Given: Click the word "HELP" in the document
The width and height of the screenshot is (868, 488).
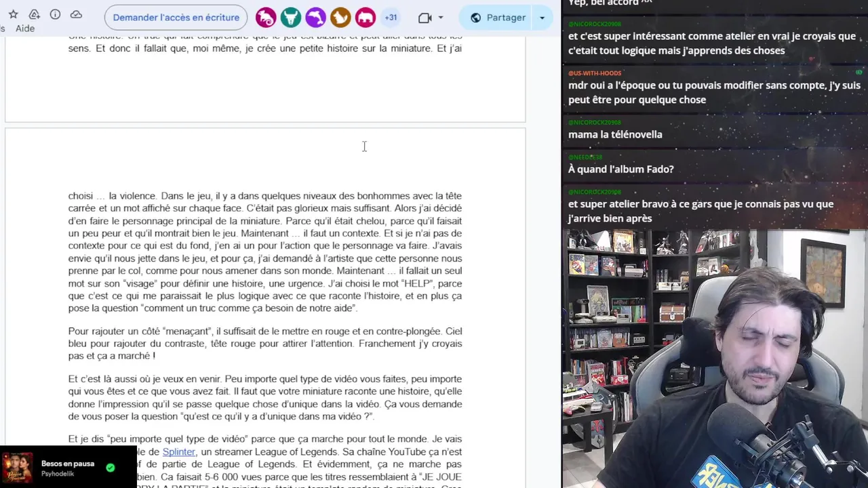Looking at the screenshot, I should pyautogui.click(x=416, y=283).
